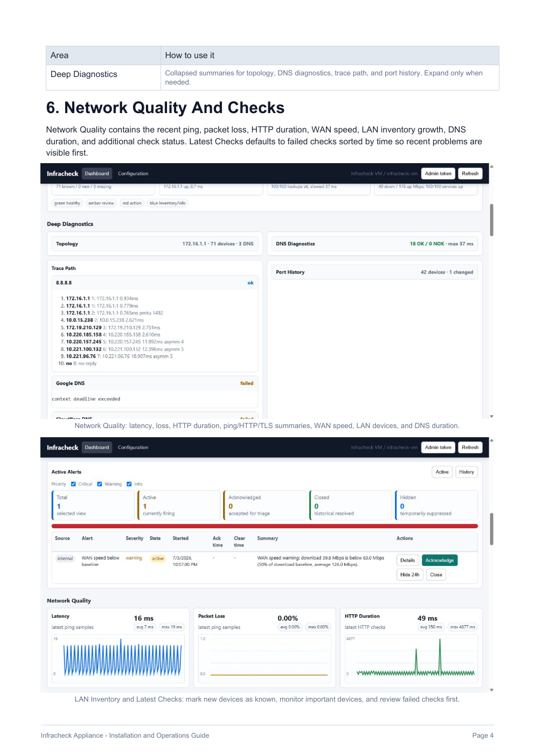Expand the Google DNS failed entry
Image resolution: width=535 pixels, height=756 pixels.
point(155,383)
